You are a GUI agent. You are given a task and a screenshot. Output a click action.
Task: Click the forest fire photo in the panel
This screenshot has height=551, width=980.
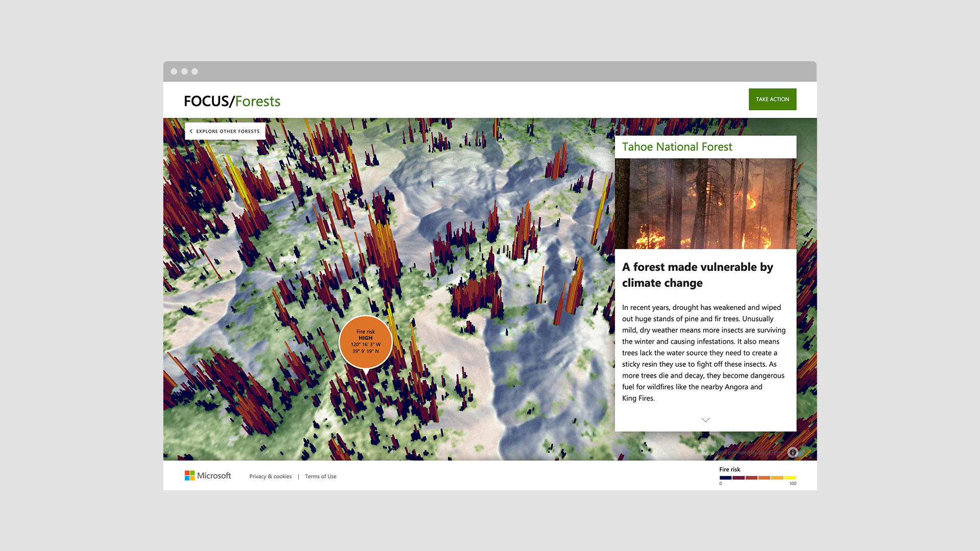coord(705,204)
